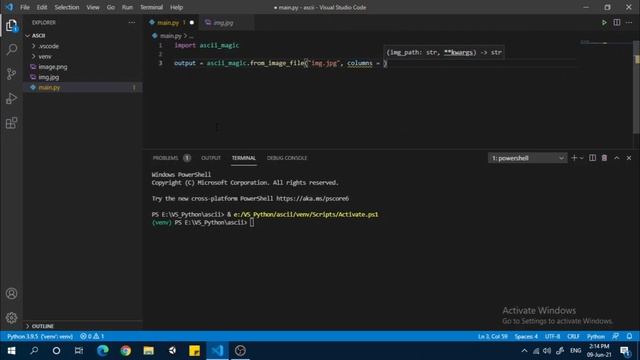
Task: Open the Search view in activity bar
Action: click(11, 50)
